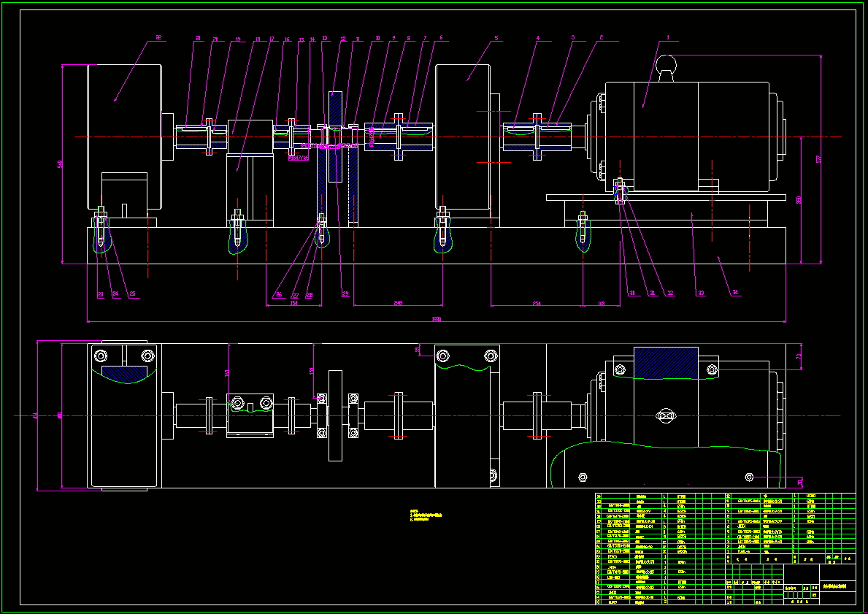Pick the 577 vertical dimension text
868x614 pixels.
(x=818, y=159)
